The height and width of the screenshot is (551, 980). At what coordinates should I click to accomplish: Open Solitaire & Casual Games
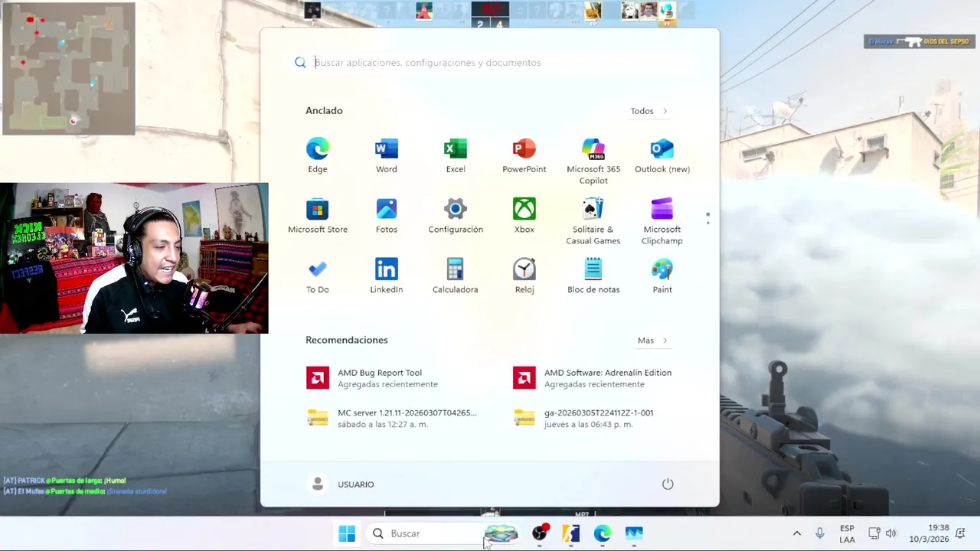[x=593, y=221]
